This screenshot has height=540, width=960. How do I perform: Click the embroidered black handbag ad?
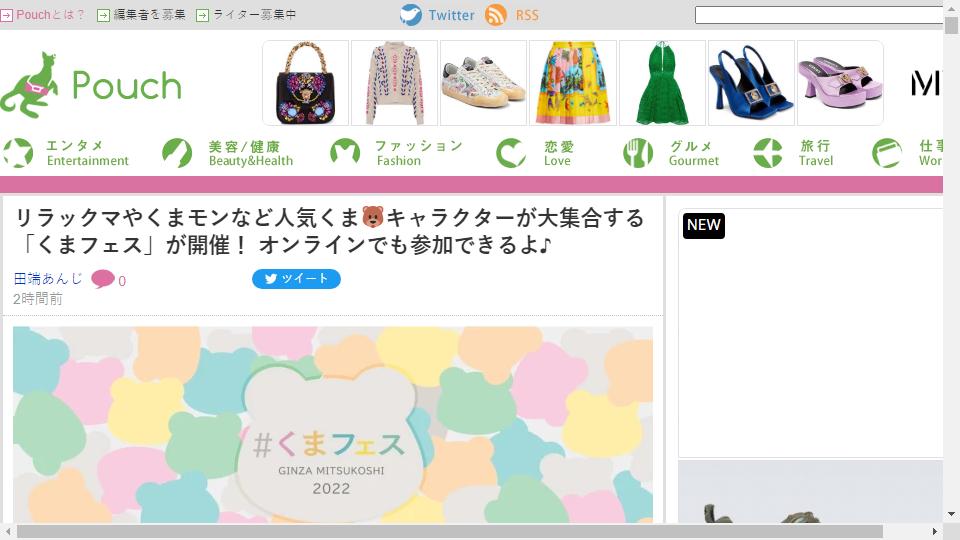click(x=306, y=83)
